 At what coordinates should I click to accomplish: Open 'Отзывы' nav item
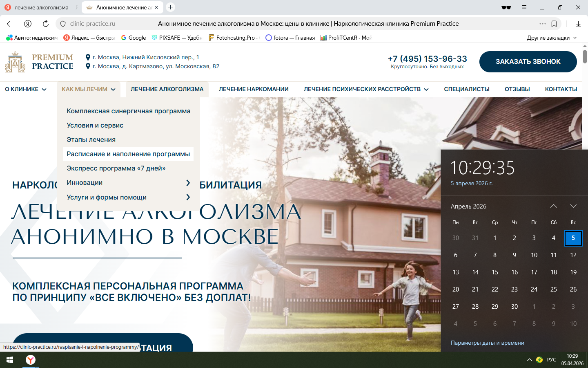517,89
